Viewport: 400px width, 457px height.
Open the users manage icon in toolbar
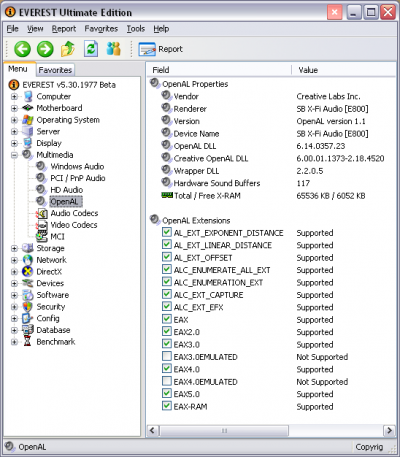click(113, 49)
